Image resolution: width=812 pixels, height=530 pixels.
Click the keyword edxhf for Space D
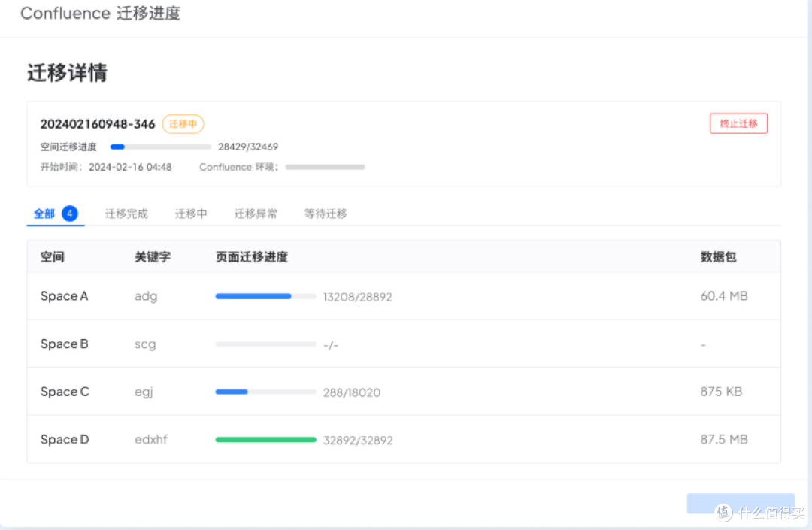151,439
